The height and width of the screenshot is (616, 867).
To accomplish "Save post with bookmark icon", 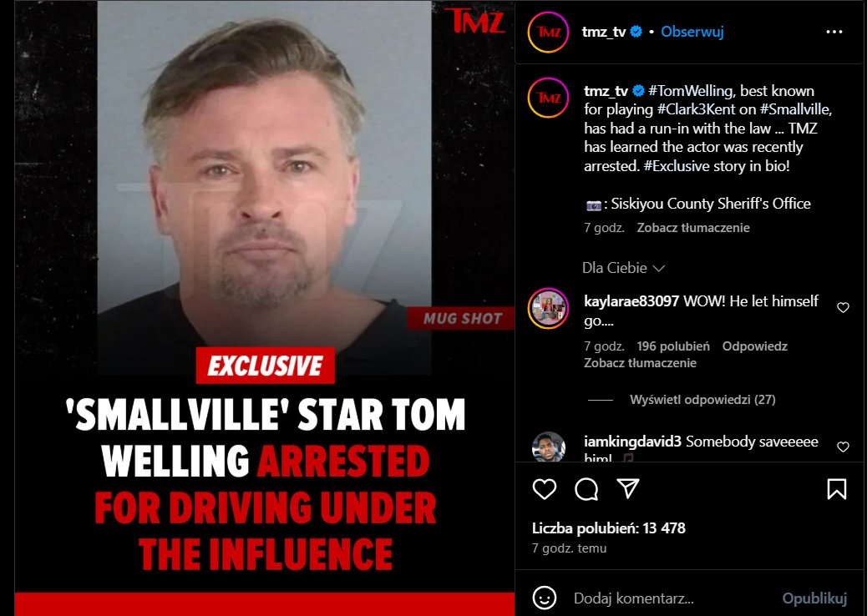I will tap(837, 489).
